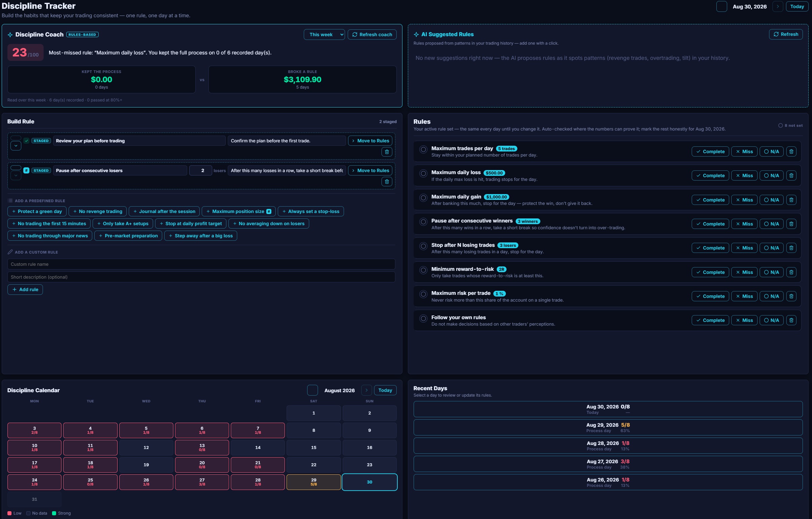Add Step away after a big loss
This screenshot has height=519, width=812.
(x=201, y=236)
